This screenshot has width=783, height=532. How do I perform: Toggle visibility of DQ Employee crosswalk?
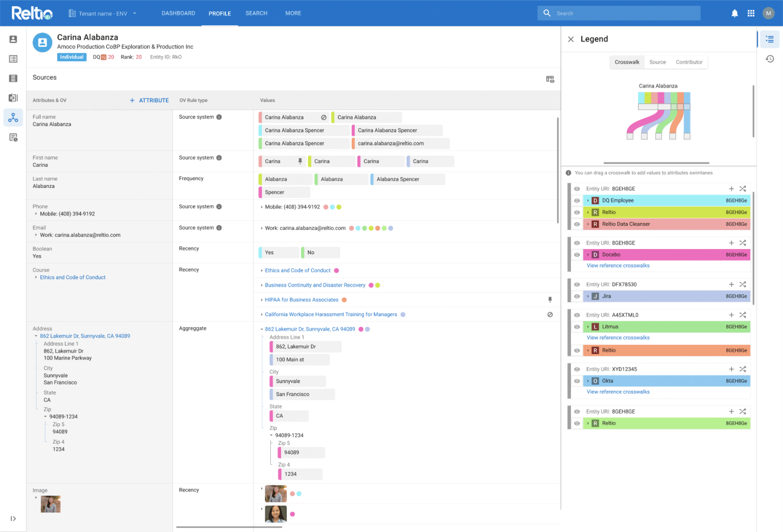point(577,201)
